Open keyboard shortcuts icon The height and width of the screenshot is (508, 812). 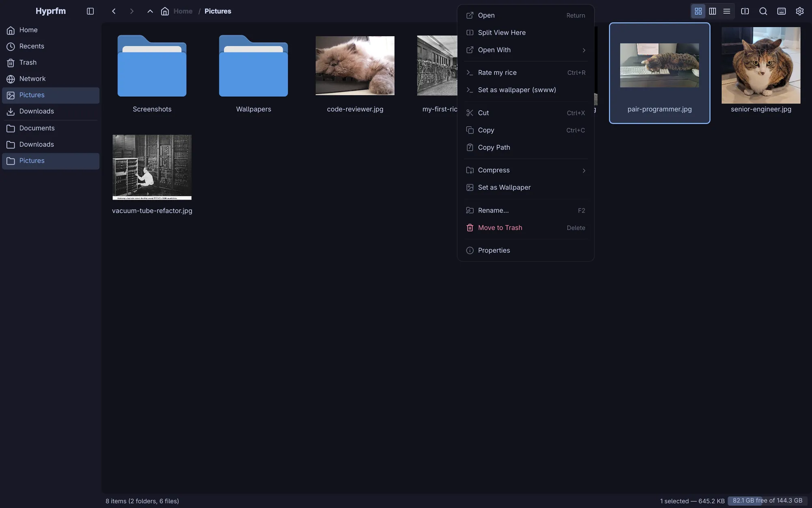tap(781, 11)
